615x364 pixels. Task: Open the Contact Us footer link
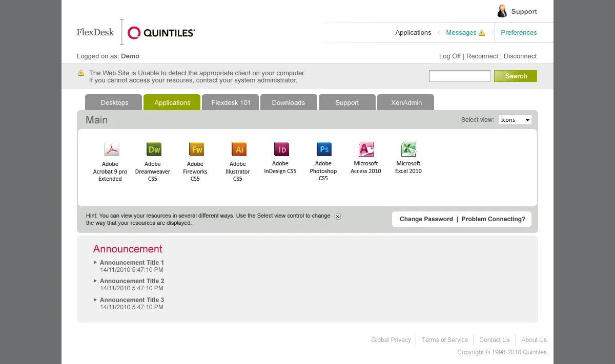[495, 340]
